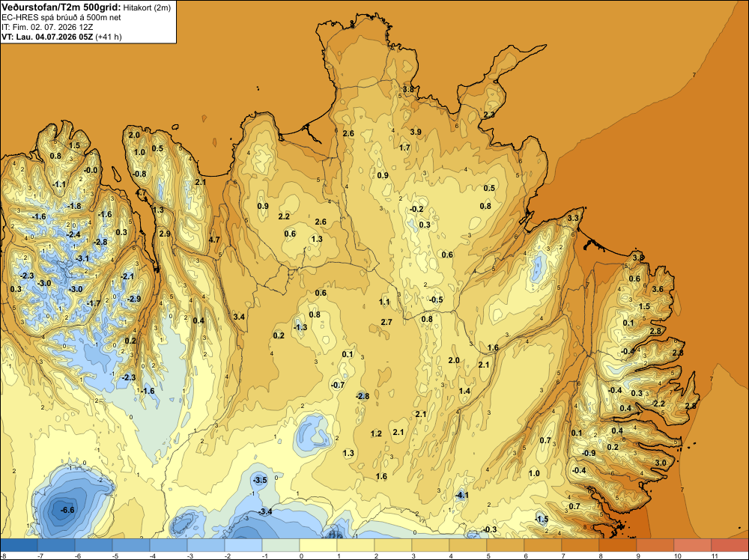The image size is (749, 560).
Task: Click the -0.5 temperature value
Action: [436, 299]
